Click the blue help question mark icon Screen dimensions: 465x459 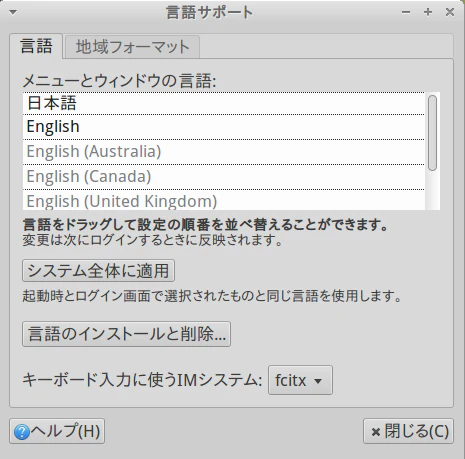pos(22,432)
